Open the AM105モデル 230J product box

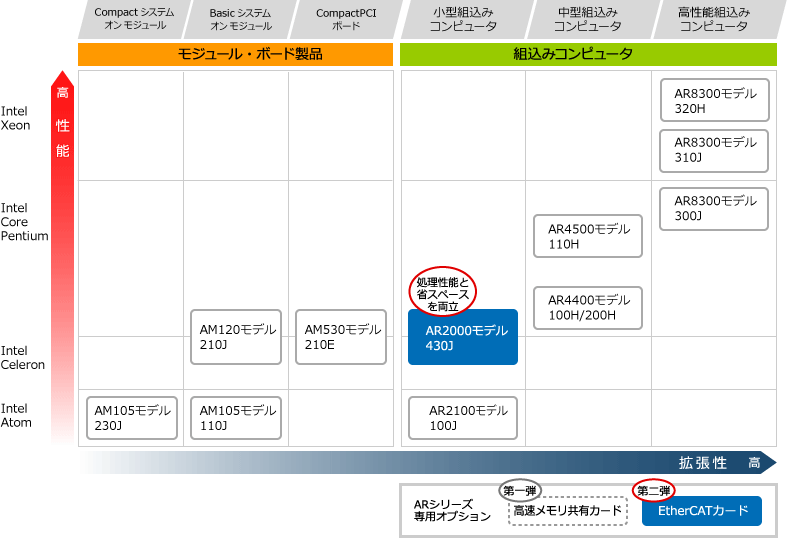(x=132, y=418)
